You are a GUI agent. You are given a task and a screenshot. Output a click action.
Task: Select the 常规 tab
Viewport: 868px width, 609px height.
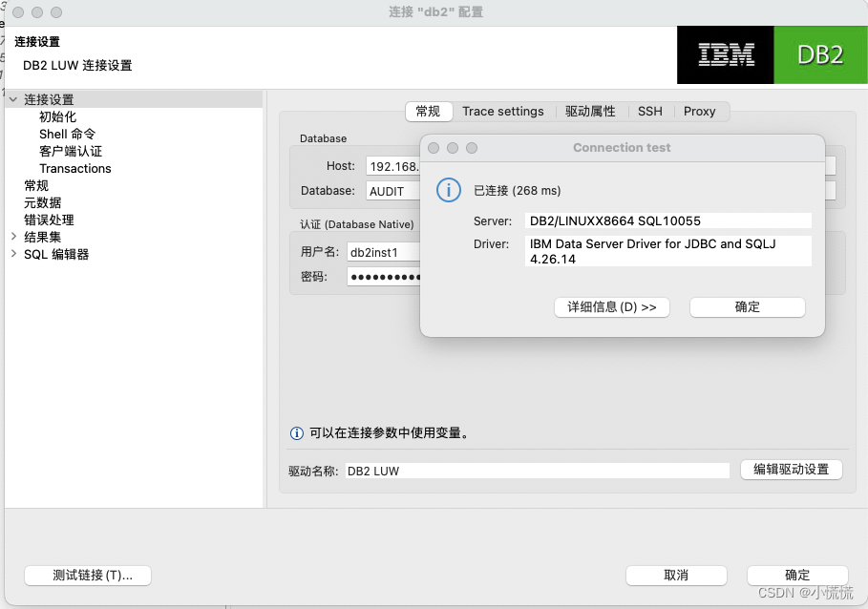pyautogui.click(x=429, y=111)
